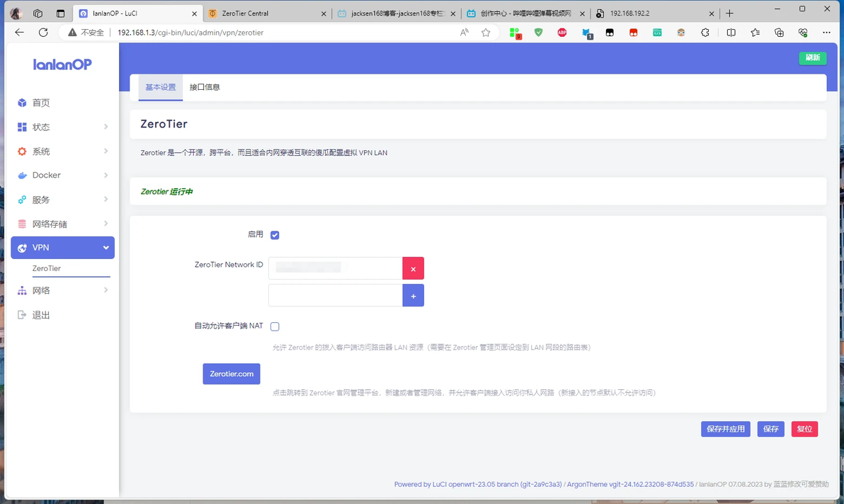Click the empty Network ID input field
The width and height of the screenshot is (844, 504).
[336, 296]
